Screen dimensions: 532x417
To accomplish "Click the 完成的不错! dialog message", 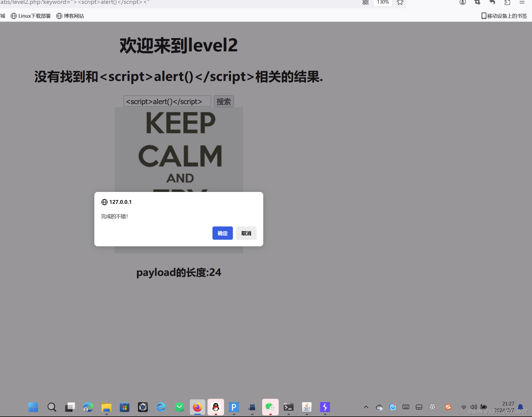I will click(x=114, y=216).
